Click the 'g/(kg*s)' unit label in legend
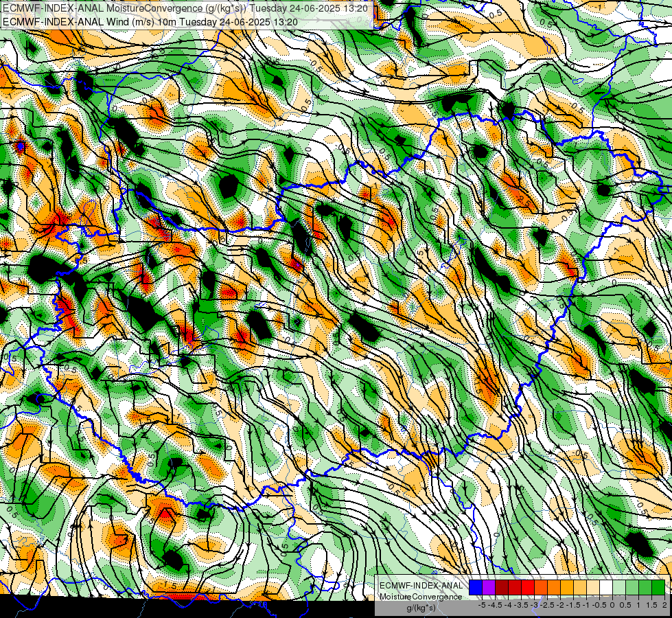This screenshot has height=618, width=672. coord(421,608)
